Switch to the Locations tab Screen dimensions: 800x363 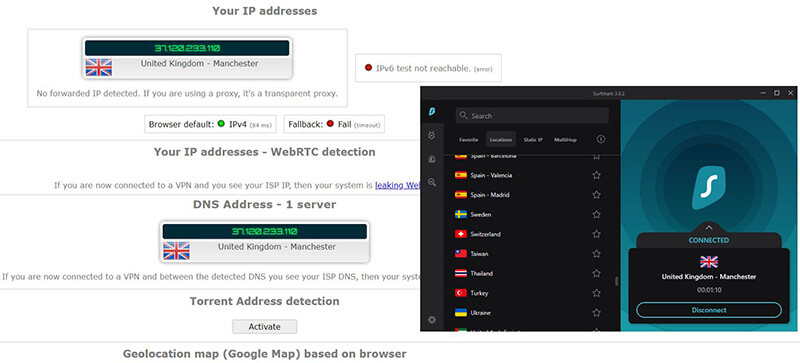[x=501, y=139]
